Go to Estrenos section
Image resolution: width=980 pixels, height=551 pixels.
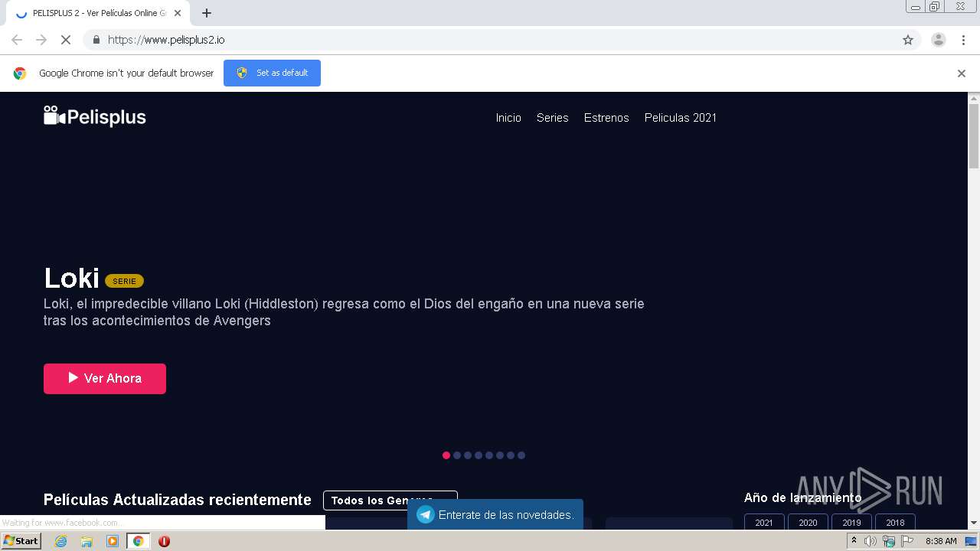point(606,118)
